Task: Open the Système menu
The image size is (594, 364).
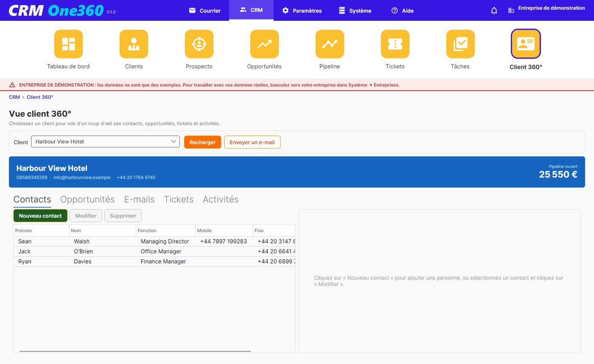Action: 355,11
